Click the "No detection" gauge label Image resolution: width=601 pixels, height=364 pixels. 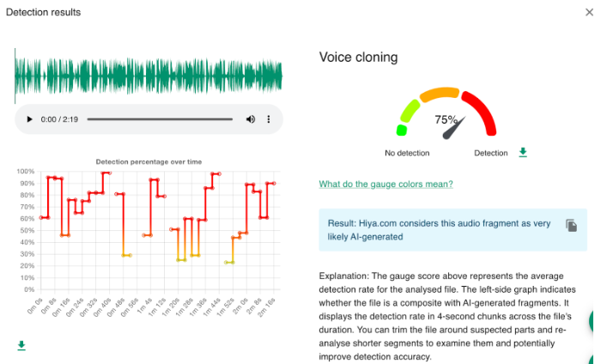pyautogui.click(x=407, y=154)
